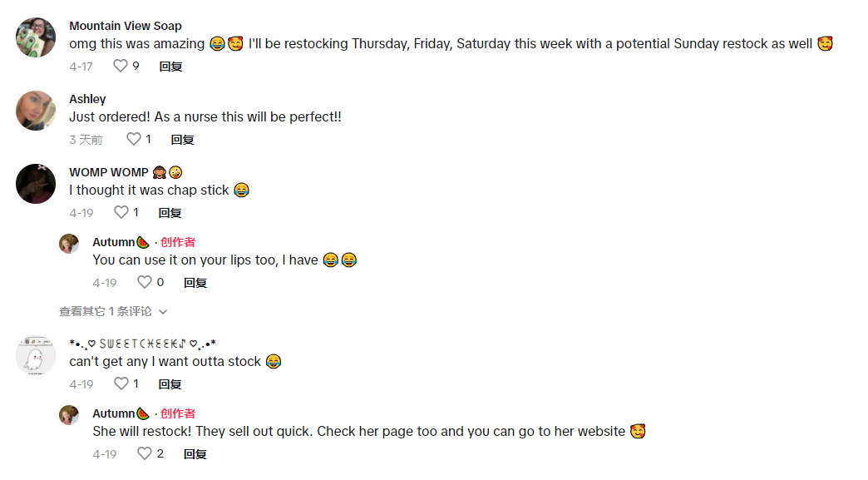Like Ashley's nurse comment
The height and width of the screenshot is (480, 868).
133,139
